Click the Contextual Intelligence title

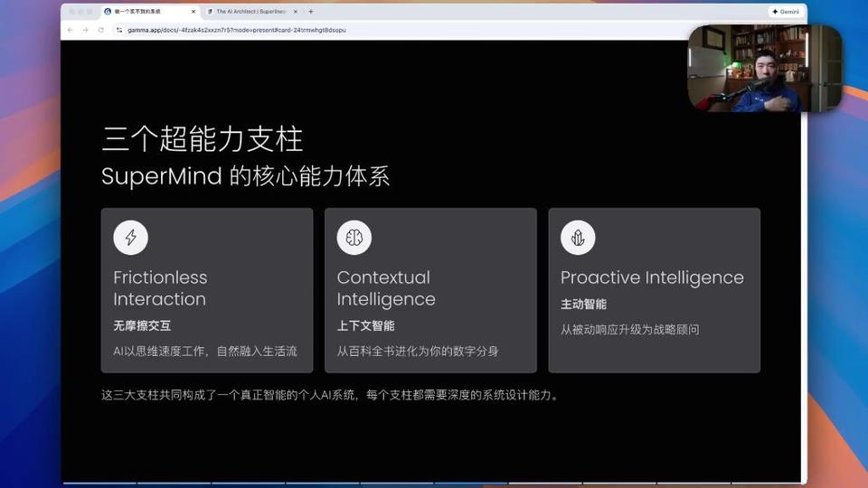click(x=386, y=287)
